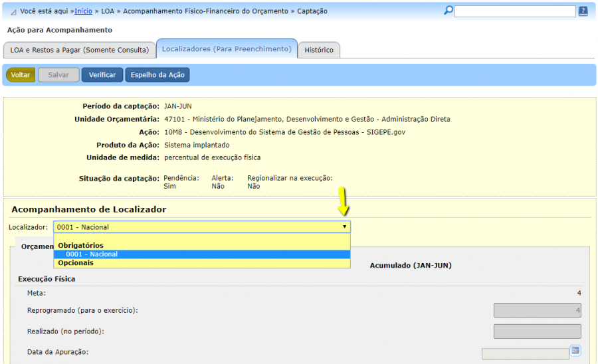Viewport: 598px width, 364px height.
Task: Click the Captação breadcrumb text
Action: (312, 11)
